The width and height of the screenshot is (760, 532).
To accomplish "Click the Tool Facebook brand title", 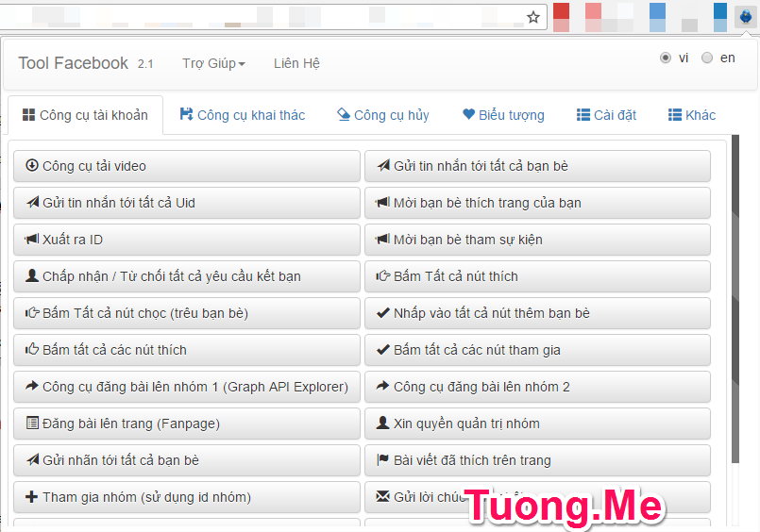I will pos(74,63).
